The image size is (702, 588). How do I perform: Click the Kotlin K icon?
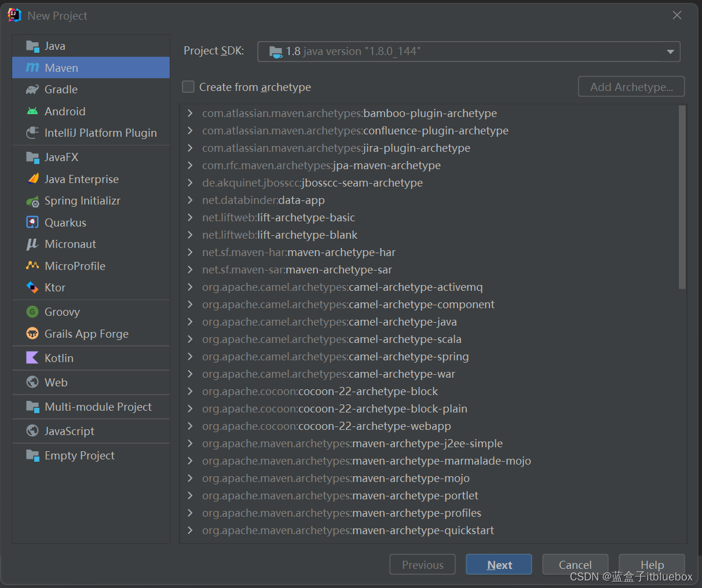tap(32, 358)
